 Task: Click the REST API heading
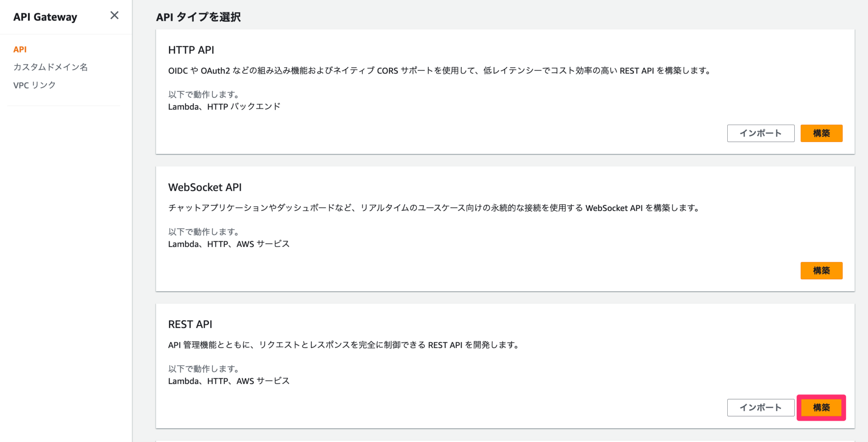[190, 324]
